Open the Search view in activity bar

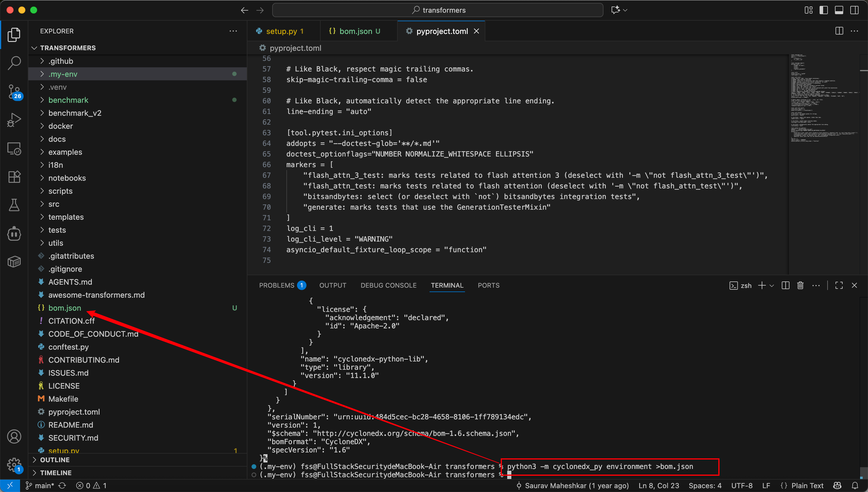point(14,63)
